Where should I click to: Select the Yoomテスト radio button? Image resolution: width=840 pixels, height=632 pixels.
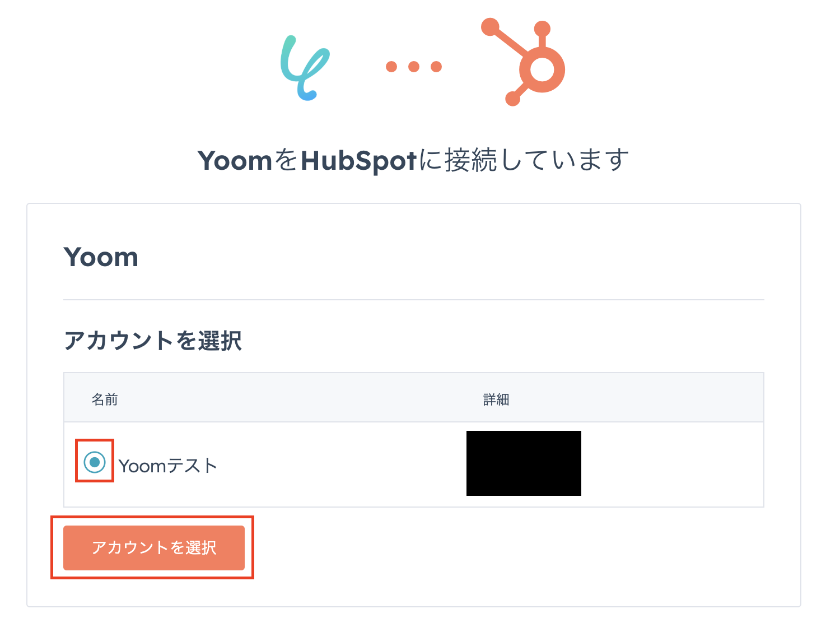pos(95,462)
